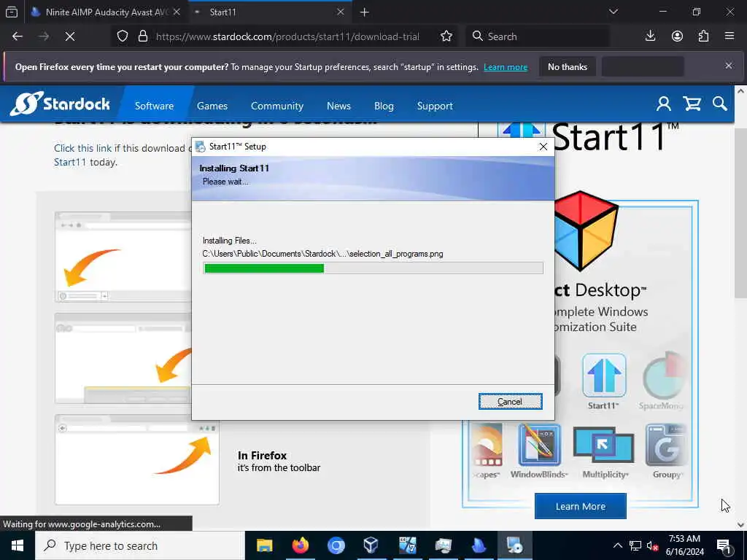Open Stardock account profile icon
The height and width of the screenshot is (560, 747).
click(664, 104)
